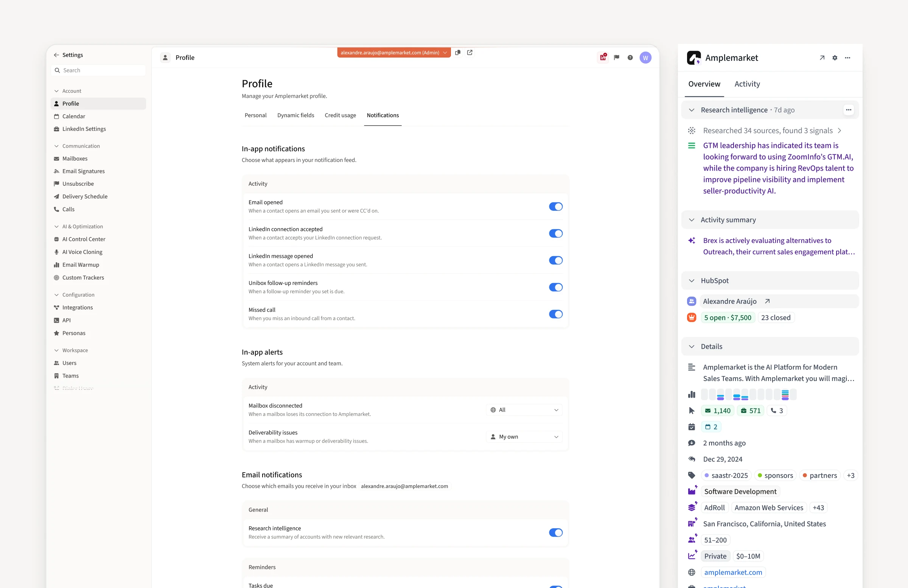Viewport: 908px width, 588px height.
Task: Open the help question mark icon
Action: pyautogui.click(x=630, y=58)
